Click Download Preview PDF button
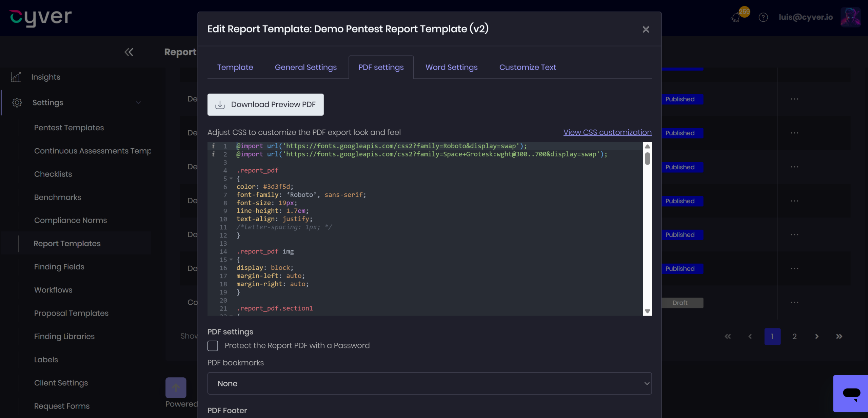Image resolution: width=868 pixels, height=418 pixels. [x=265, y=104]
